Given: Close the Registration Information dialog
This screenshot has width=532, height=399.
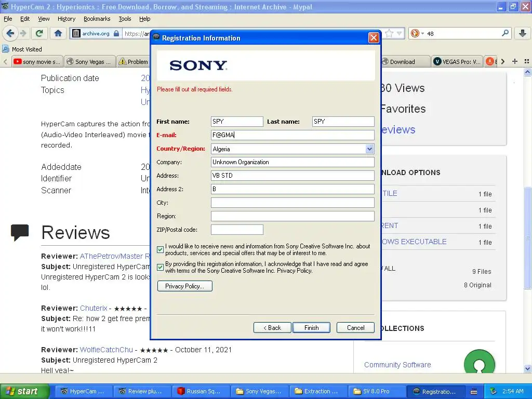Looking at the screenshot, I should pos(374,37).
